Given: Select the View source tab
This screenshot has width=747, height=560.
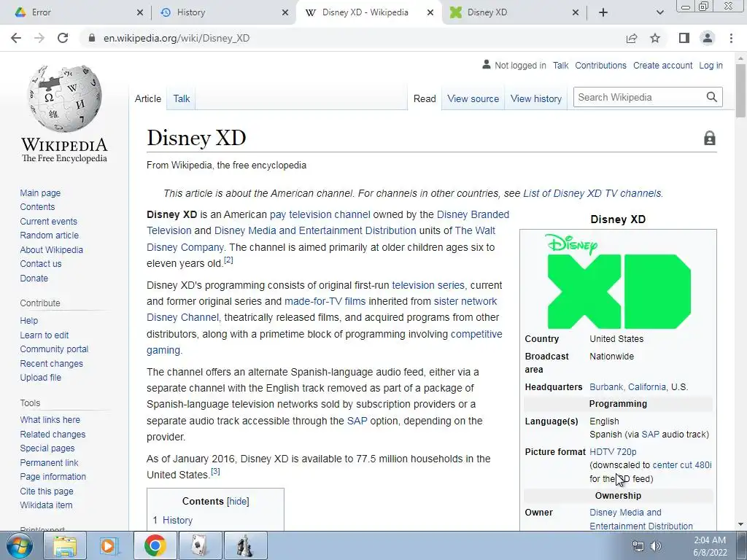Looking at the screenshot, I should click(x=473, y=98).
